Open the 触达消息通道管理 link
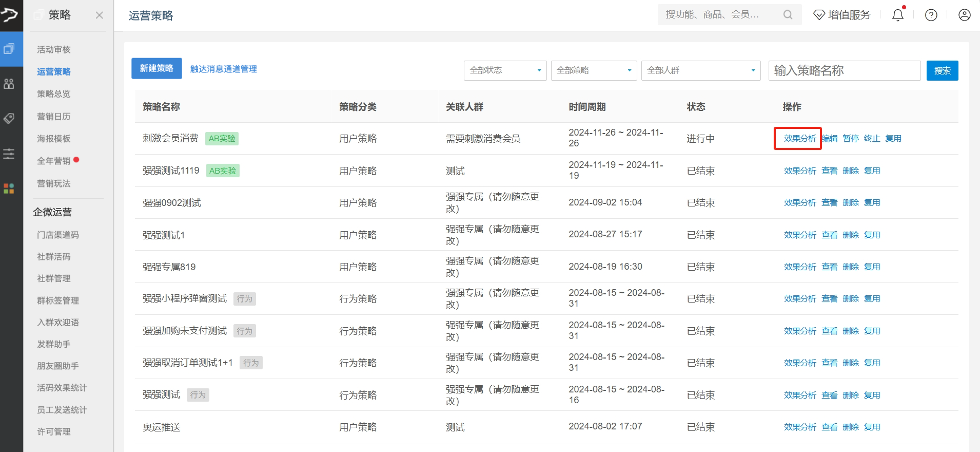Viewport: 980px width, 452px height. point(223,69)
